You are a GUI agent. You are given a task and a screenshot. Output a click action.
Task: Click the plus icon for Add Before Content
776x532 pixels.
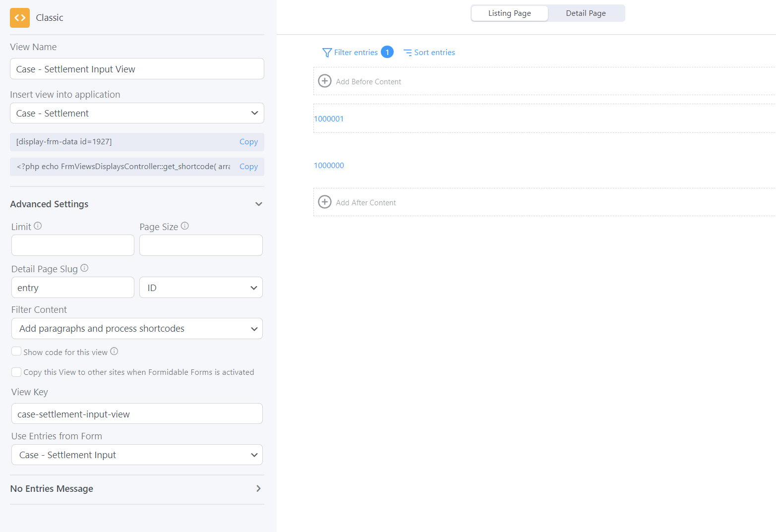click(325, 81)
